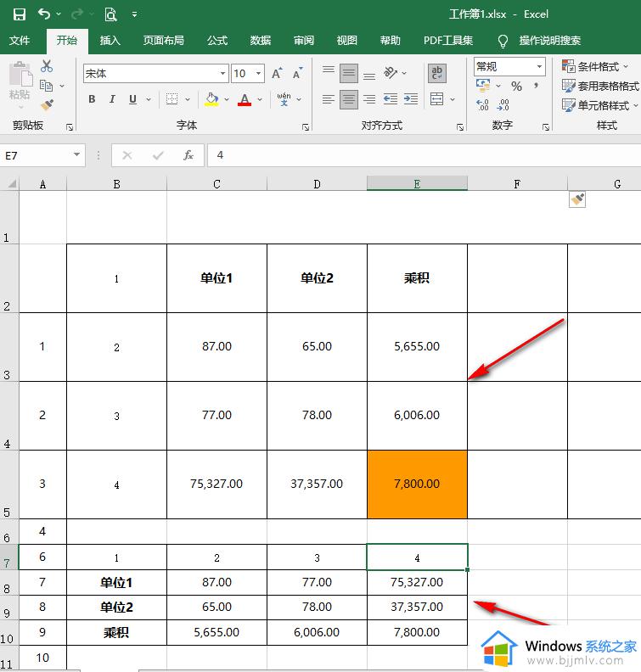Click the Format Painter brush in ribbon
Viewport: 641px width, 672px height.
click(x=47, y=104)
